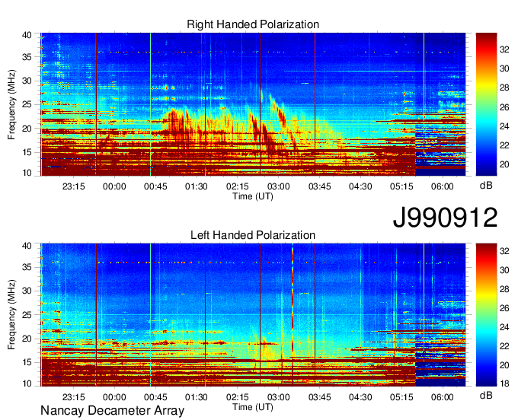Click the "Left Handed Polarization" plot title
This screenshot has height=420, width=518.
click(x=253, y=235)
